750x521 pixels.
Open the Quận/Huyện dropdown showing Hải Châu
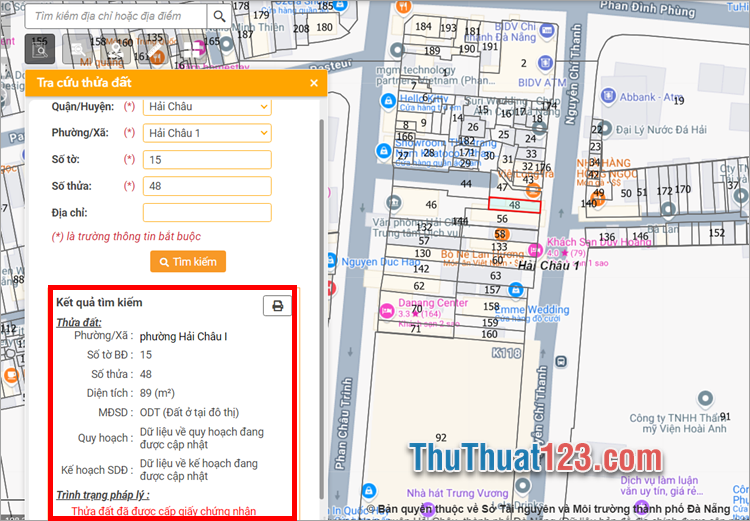point(207,107)
